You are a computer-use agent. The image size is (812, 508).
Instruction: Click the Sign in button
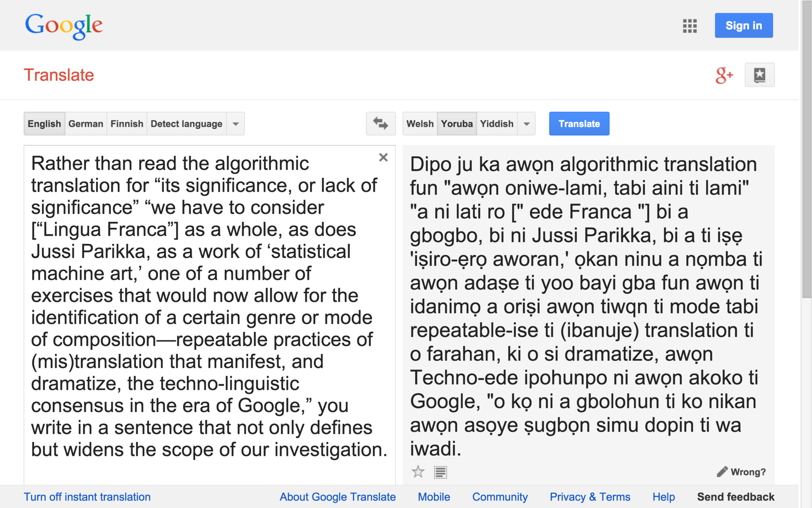[x=743, y=25]
